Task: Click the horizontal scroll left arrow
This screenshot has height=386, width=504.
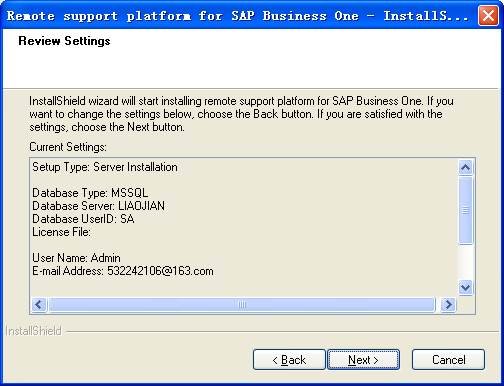Action: tap(39, 304)
